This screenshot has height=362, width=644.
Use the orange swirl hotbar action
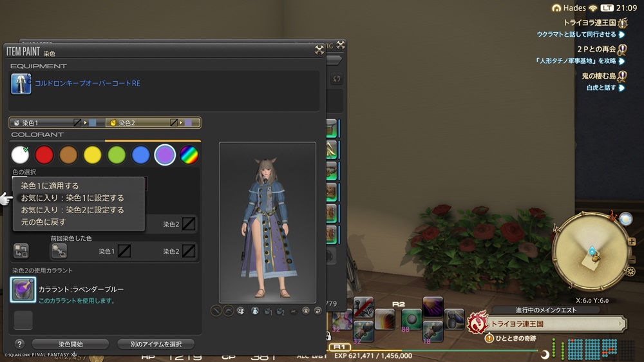point(384,319)
